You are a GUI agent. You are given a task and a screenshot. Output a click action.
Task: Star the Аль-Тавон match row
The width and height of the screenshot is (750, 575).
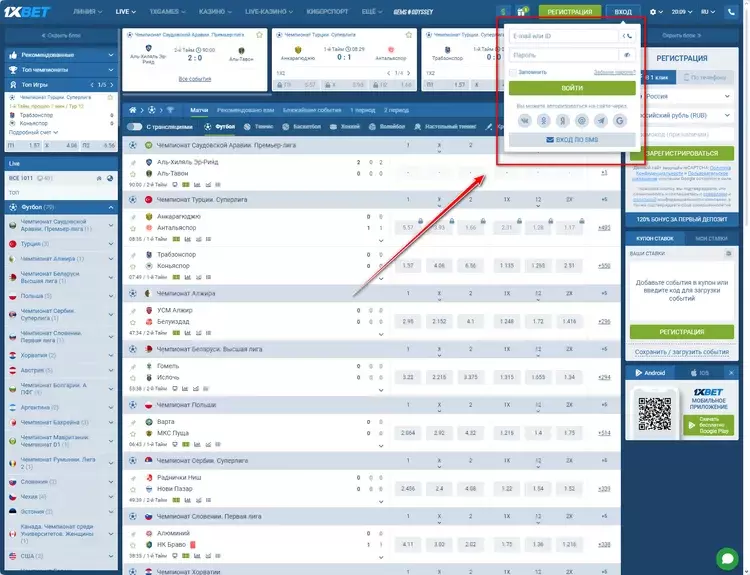point(133,174)
